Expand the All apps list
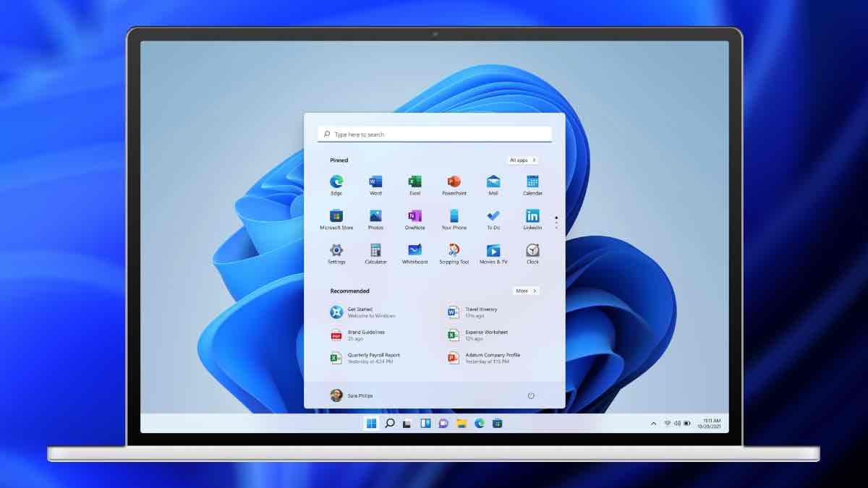Viewport: 868px width, 488px height. [523, 160]
